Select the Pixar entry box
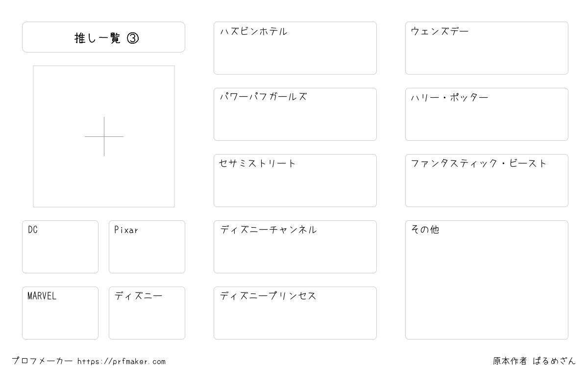 point(147,247)
